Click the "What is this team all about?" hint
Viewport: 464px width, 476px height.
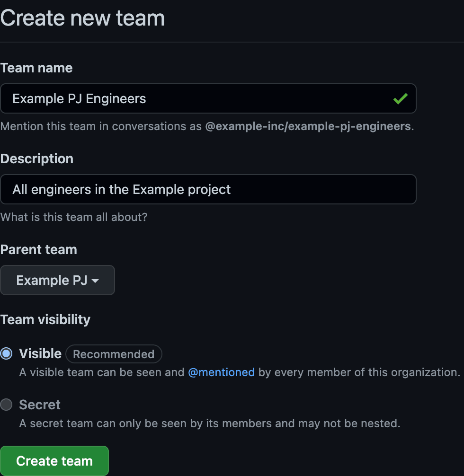click(74, 218)
